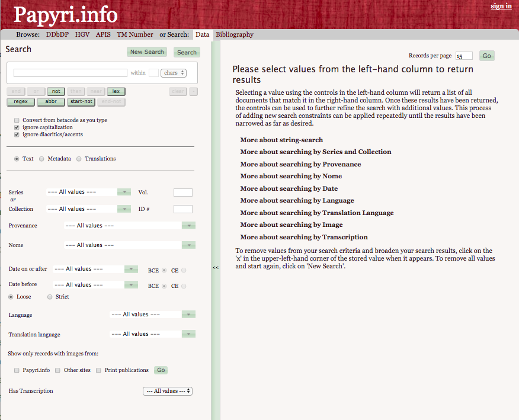Focus the Vol. input field

[183, 193]
